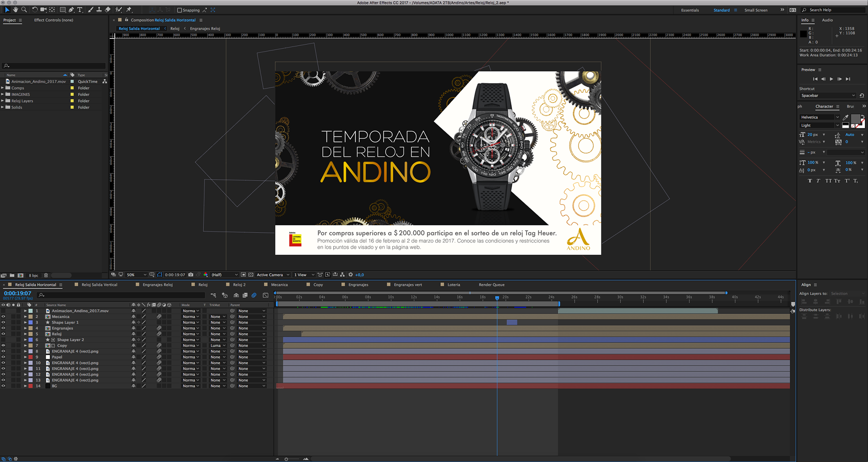Select the Clone Stamp tool
Image resolution: width=868 pixels, height=462 pixels.
(99, 10)
